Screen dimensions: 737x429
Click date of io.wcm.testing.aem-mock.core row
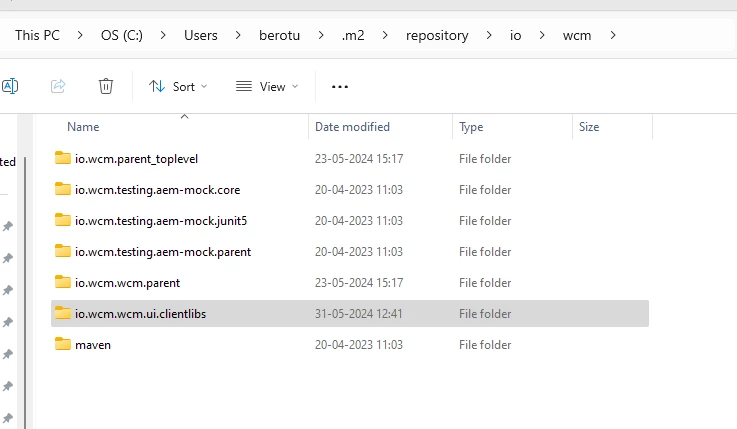(359, 190)
